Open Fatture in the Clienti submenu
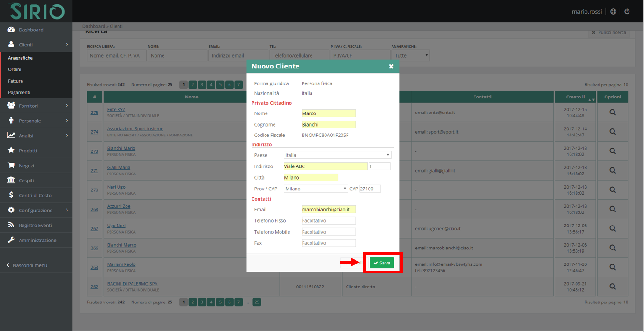Image resolution: width=644 pixels, height=332 pixels. click(x=15, y=81)
